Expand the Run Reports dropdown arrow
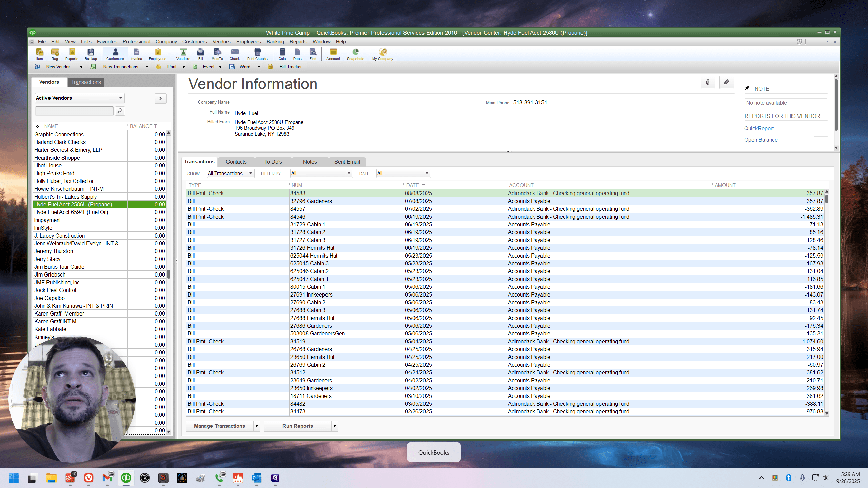This screenshot has width=868, height=488. [335, 426]
